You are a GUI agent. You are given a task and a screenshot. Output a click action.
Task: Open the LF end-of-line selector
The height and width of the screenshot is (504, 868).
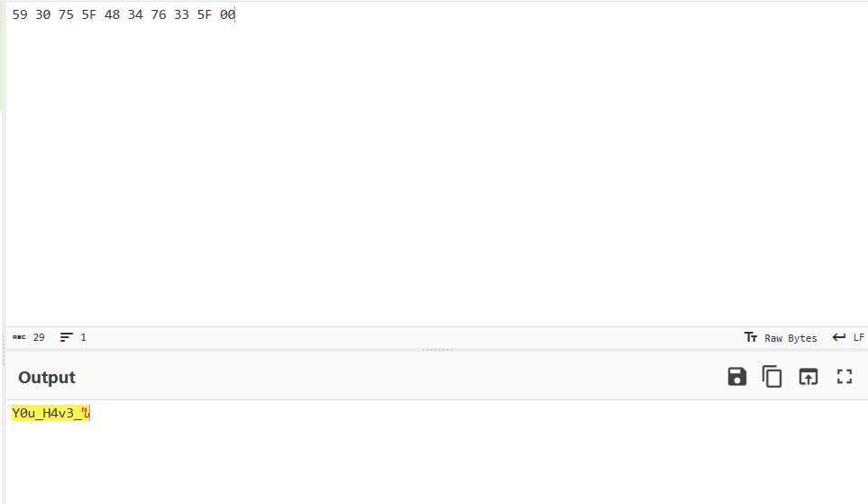[x=859, y=337]
